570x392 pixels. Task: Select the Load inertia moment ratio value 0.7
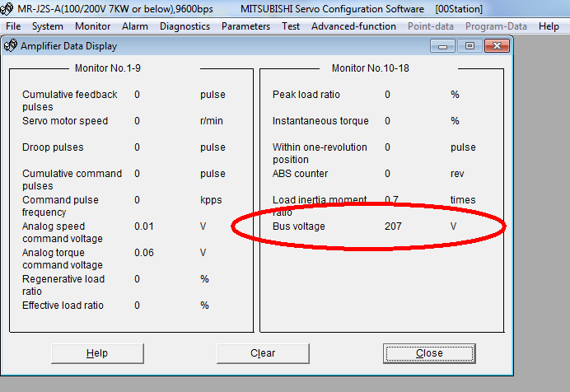[391, 200]
